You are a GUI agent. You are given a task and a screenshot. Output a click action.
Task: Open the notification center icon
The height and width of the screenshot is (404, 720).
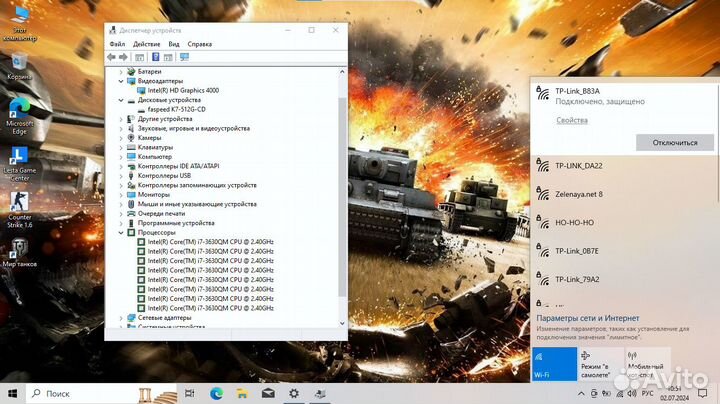tap(702, 393)
